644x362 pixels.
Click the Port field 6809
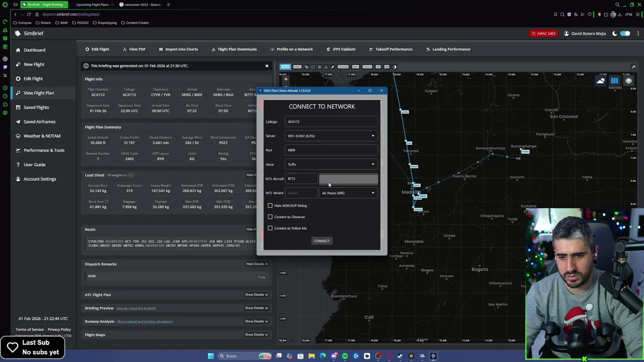point(331,150)
